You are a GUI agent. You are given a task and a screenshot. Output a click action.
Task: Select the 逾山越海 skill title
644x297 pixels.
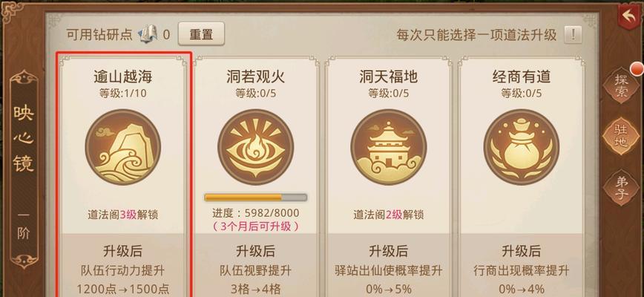point(123,76)
